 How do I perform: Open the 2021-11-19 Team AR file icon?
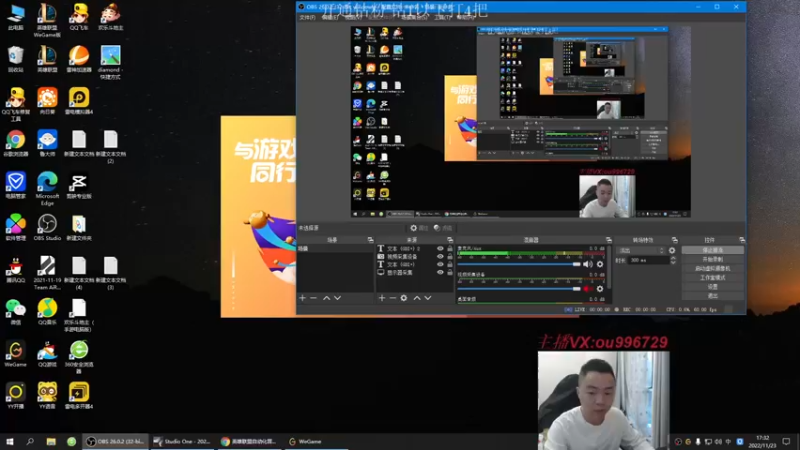(x=47, y=272)
